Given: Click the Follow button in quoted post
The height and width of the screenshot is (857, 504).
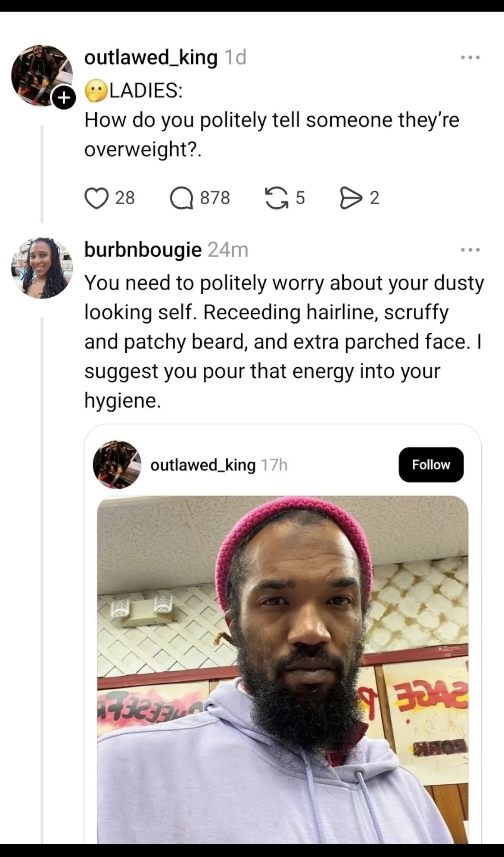Looking at the screenshot, I should tap(431, 464).
